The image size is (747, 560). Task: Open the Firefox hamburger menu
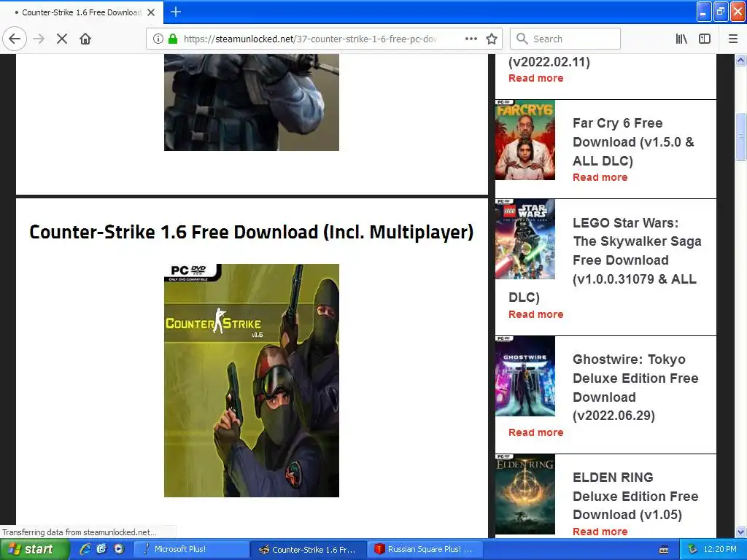click(732, 39)
